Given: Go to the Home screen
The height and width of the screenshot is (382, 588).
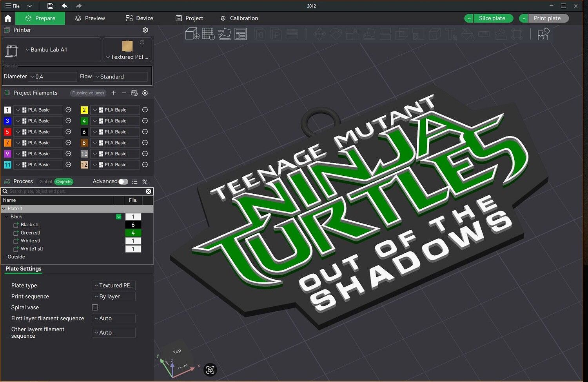Looking at the screenshot, I should click(8, 18).
